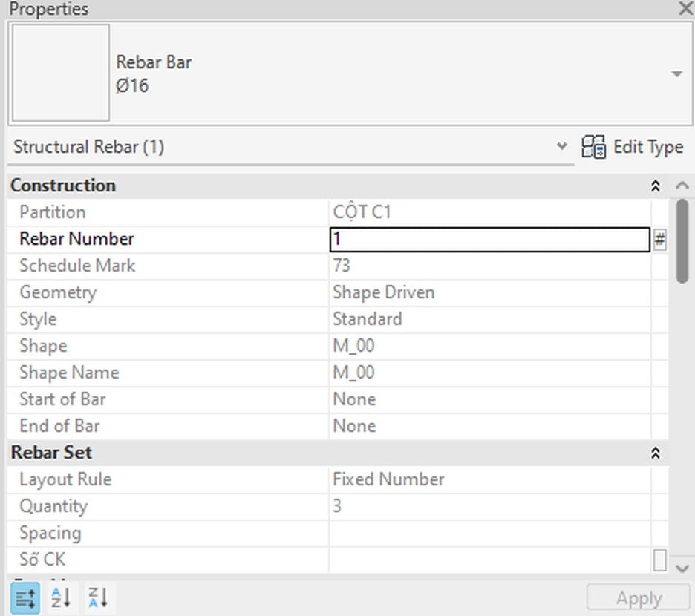The image size is (695, 616).
Task: Click the Geometry value Shape Driven
Action: [x=383, y=292]
